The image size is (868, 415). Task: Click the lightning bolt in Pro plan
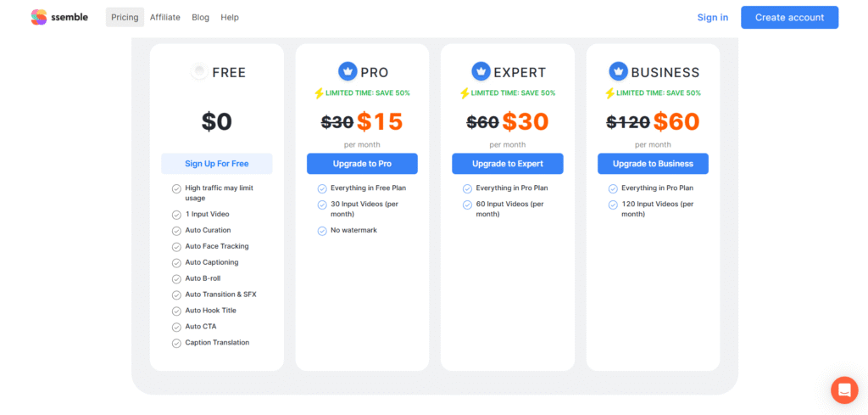pos(319,93)
